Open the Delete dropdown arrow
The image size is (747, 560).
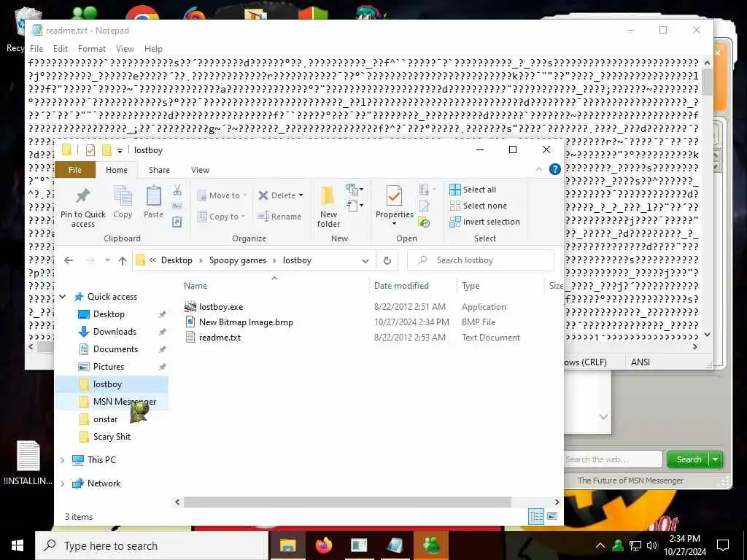click(x=301, y=195)
